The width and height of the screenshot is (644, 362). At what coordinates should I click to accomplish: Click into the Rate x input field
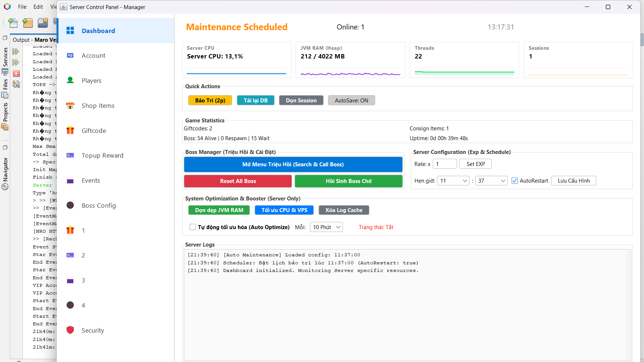[445, 164]
